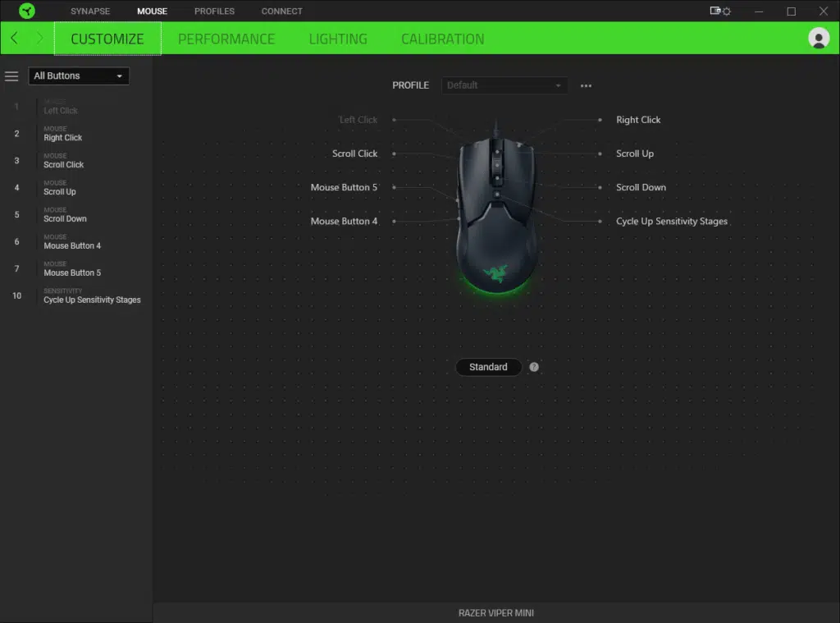Image resolution: width=840 pixels, height=623 pixels.
Task: Click the back navigation arrow
Action: pos(13,38)
